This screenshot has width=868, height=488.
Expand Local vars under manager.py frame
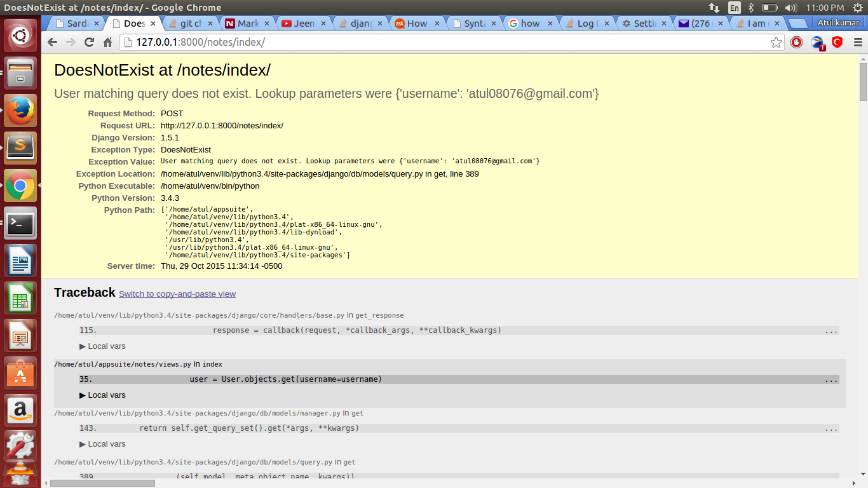(x=102, y=444)
